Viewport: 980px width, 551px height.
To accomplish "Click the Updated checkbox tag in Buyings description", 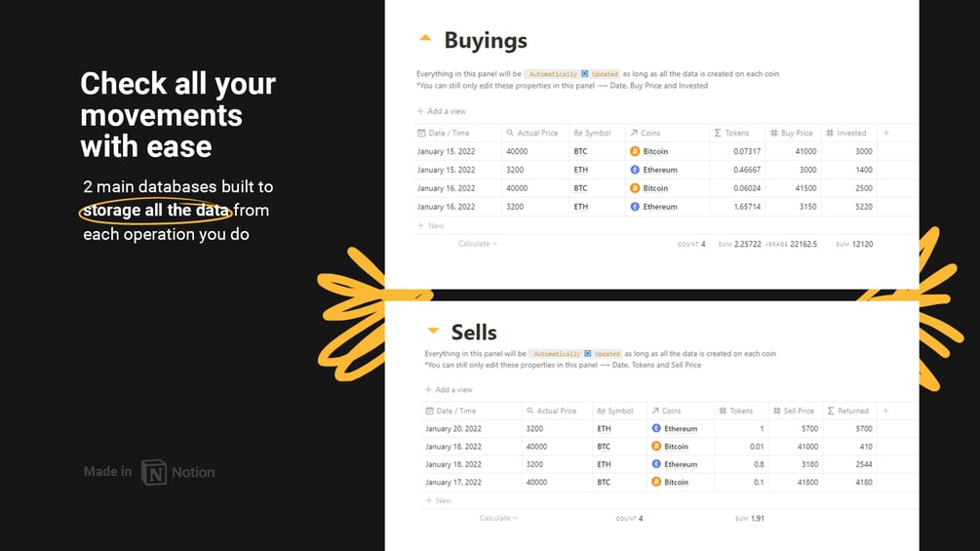I will click(600, 74).
